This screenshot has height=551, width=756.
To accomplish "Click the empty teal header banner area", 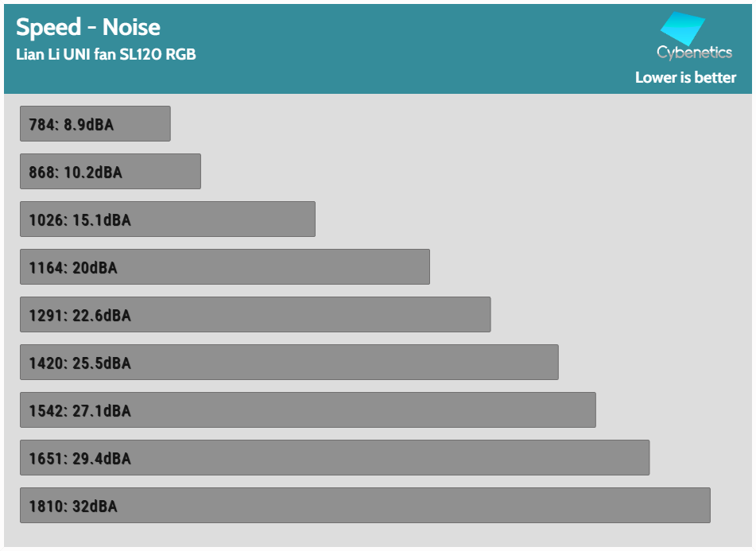I will pos(397,48).
